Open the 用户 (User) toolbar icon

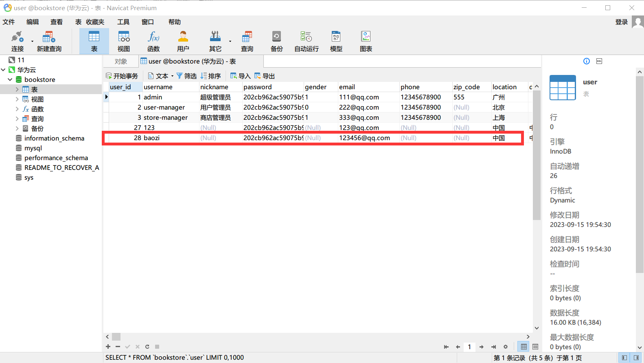point(183,41)
